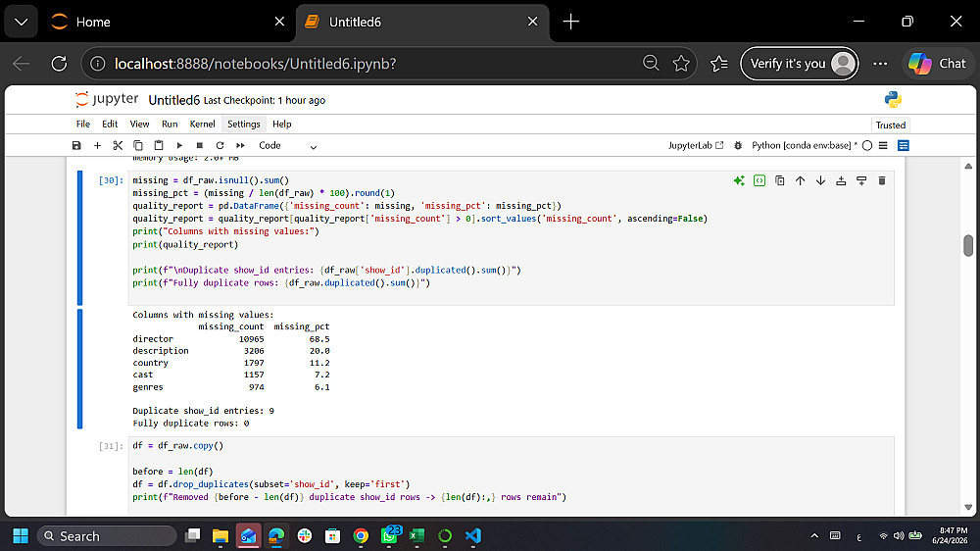Open the Code cell type dropdown
Screen dimensions: 980x551
coord(287,145)
